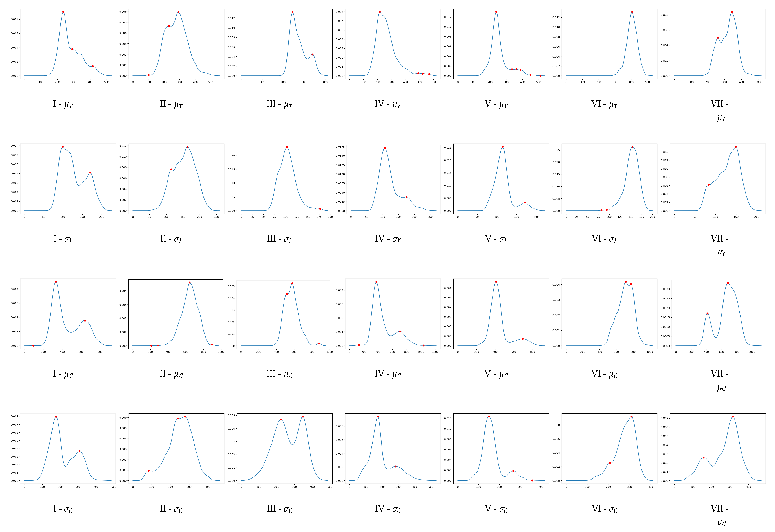This screenshot has height=532, width=775.
Task: Click the top red marker in VI - μr plot
Action: click(632, 12)
